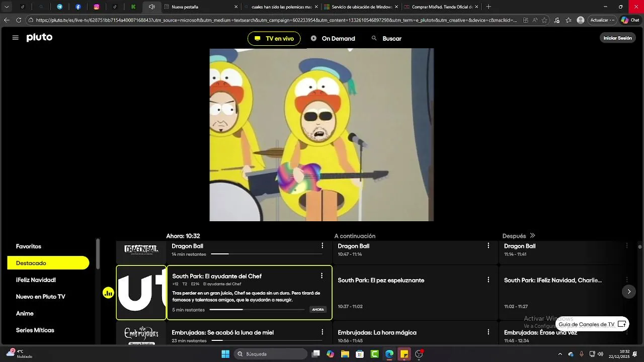
Task: Open File Explorer from taskbar
Action: tap(345, 354)
